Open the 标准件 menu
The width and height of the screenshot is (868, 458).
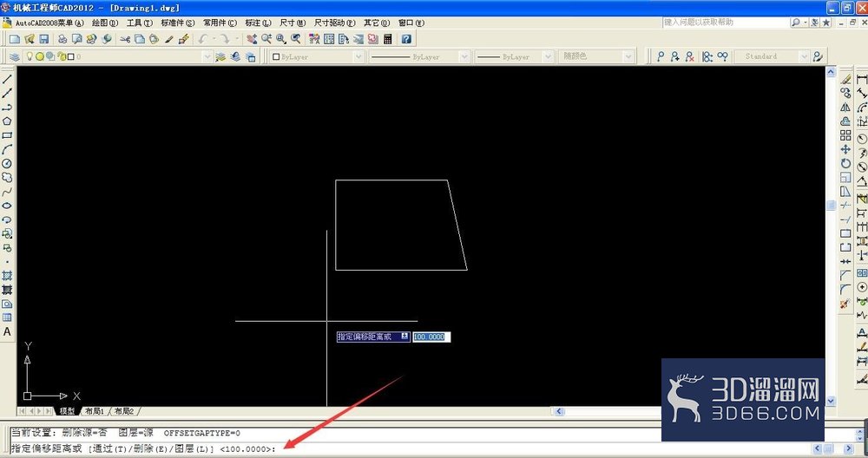(178, 23)
